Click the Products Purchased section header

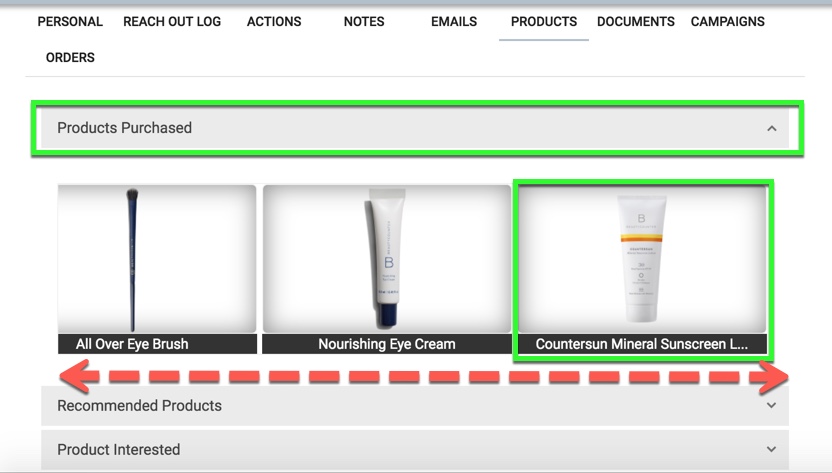[415, 128]
